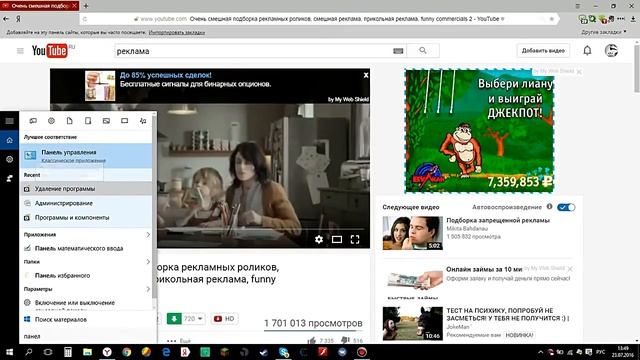Open Task View on the taskbar
The image size is (640, 360).
(x=48, y=352)
